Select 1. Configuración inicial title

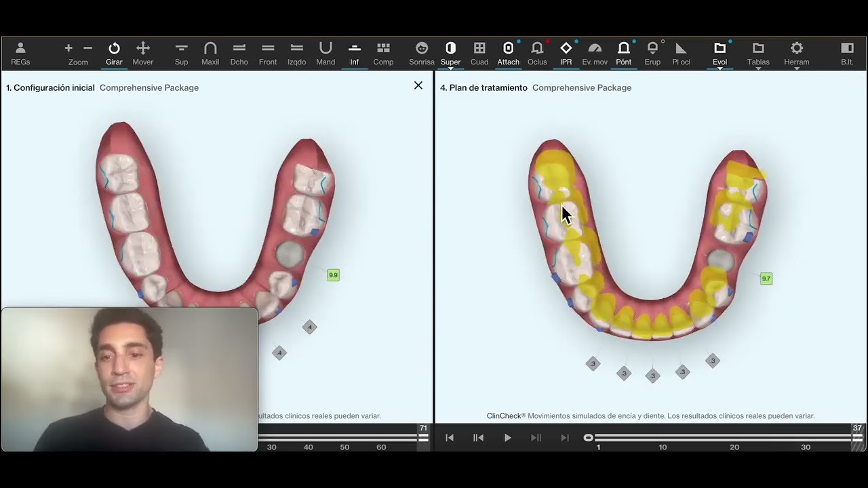(50, 88)
